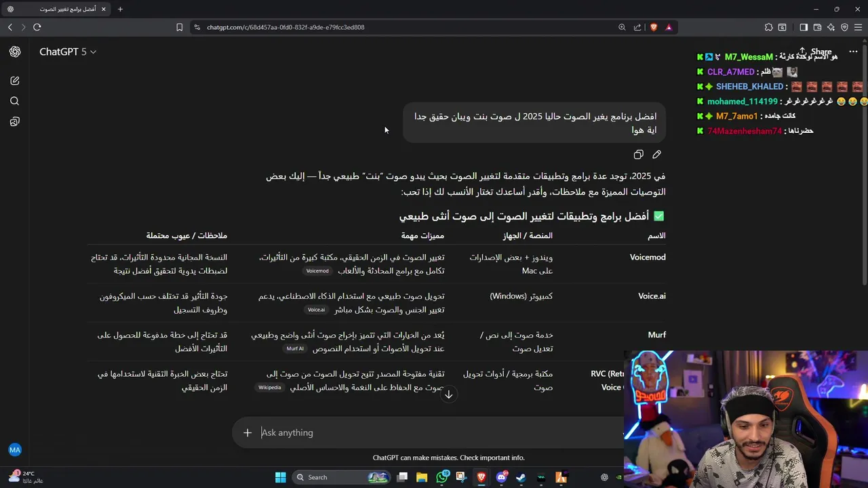The height and width of the screenshot is (488, 868).
Task: Open File Explorer from taskbar
Action: pyautogui.click(x=422, y=477)
